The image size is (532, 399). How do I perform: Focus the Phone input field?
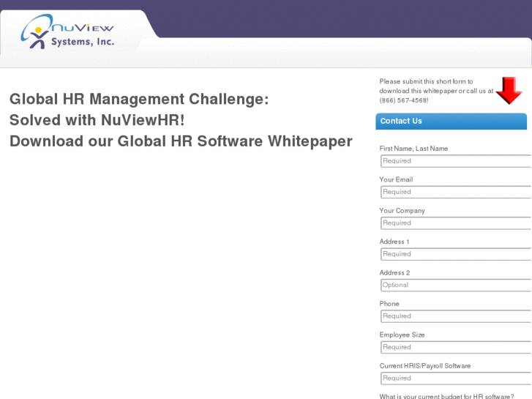click(x=456, y=316)
